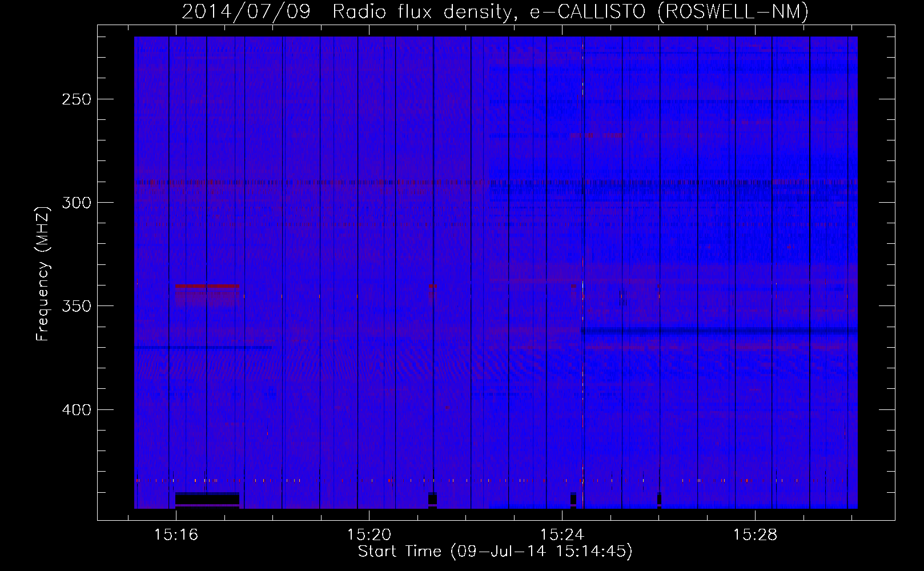The height and width of the screenshot is (571, 924).
Task: Click the 15:16 time tick label
Action: click(x=176, y=534)
